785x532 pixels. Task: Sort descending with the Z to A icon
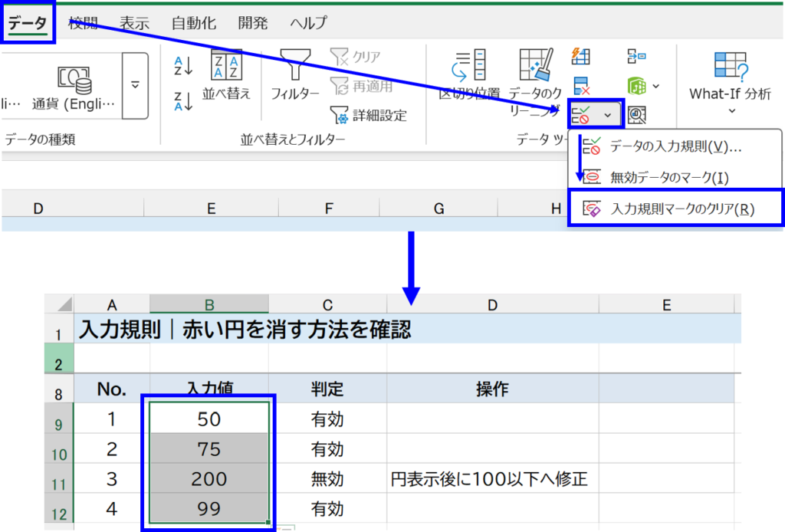183,101
